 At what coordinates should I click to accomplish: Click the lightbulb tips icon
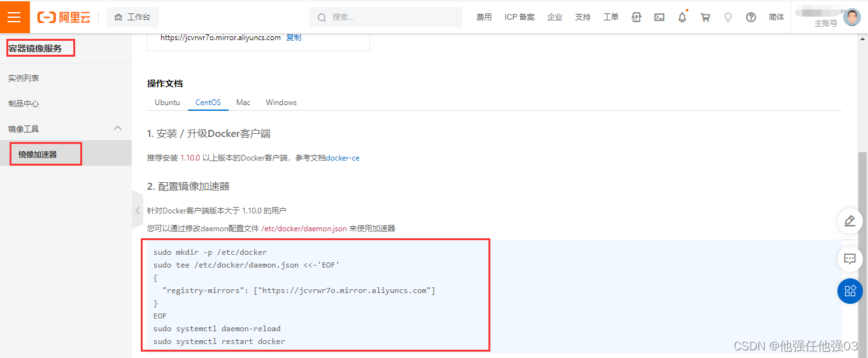pos(728,17)
